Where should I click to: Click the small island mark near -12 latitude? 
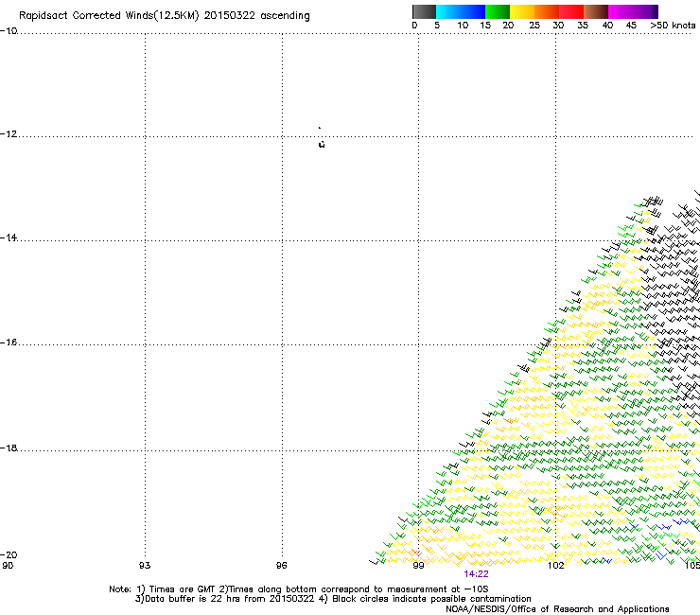(x=322, y=144)
